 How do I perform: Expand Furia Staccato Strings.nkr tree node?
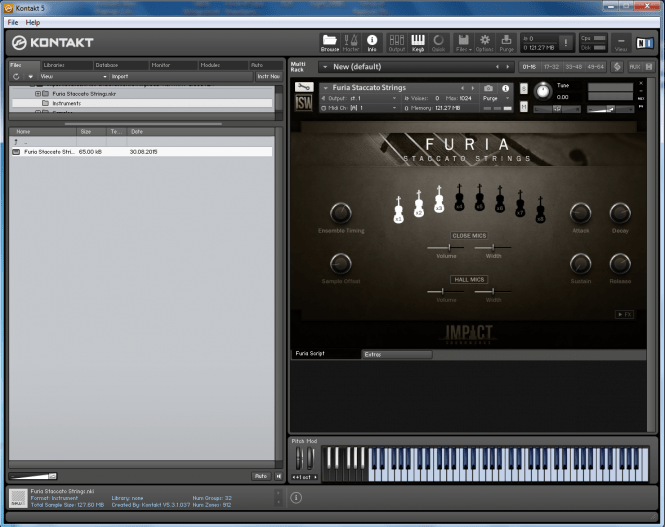tap(38, 94)
